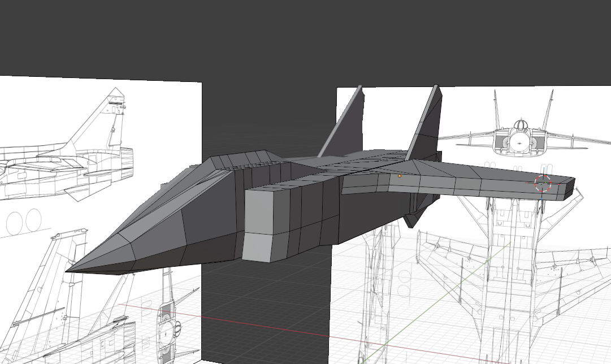Screen dimensions: 611x364
Task: Select the orange object origin dot
Action: 400,176
